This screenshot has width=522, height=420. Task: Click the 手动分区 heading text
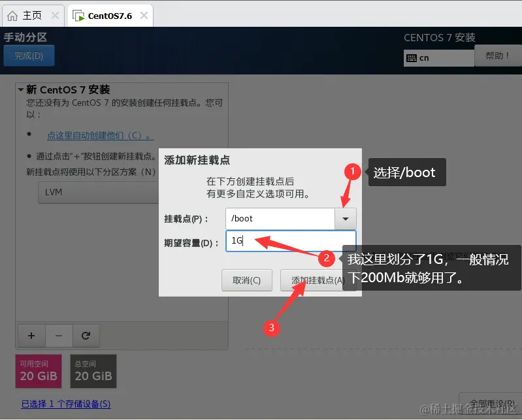point(25,37)
